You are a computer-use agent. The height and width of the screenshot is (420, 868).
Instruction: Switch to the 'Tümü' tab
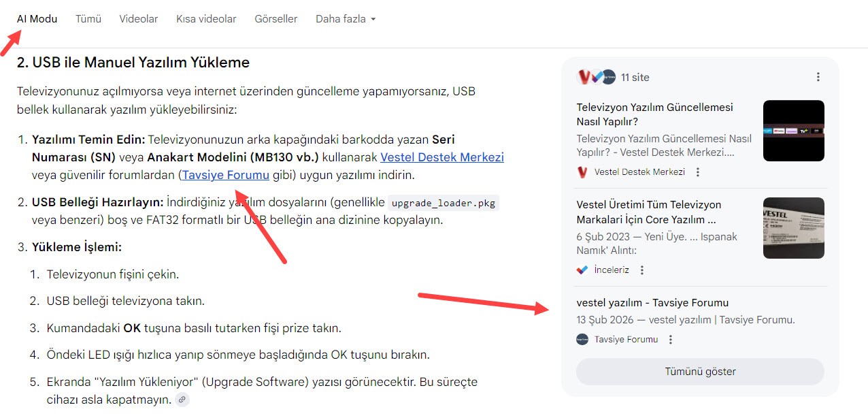point(88,19)
